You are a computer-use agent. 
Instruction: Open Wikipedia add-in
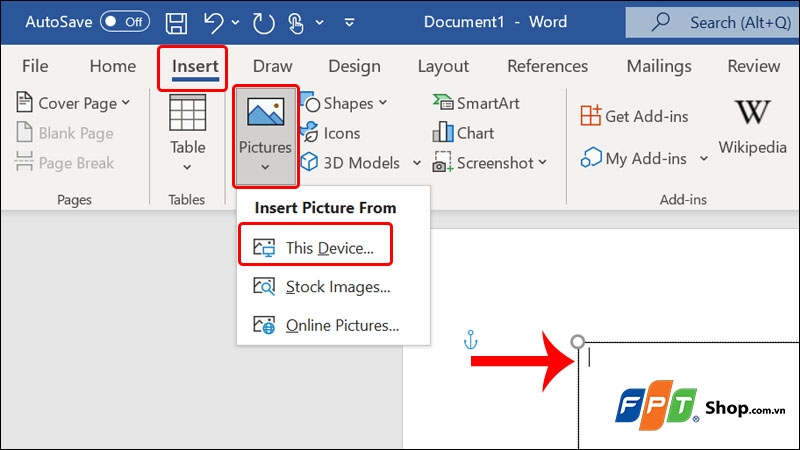tap(752, 125)
